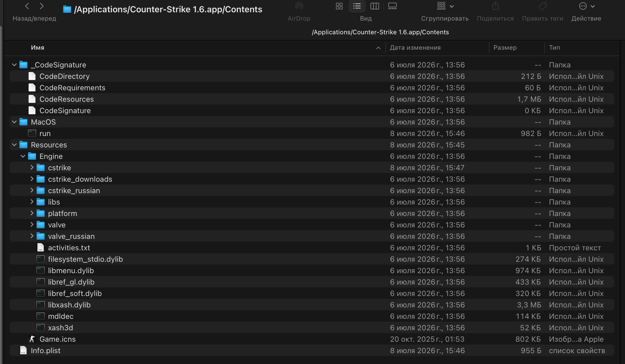
Task: Switch to list view
Action: pos(357,6)
